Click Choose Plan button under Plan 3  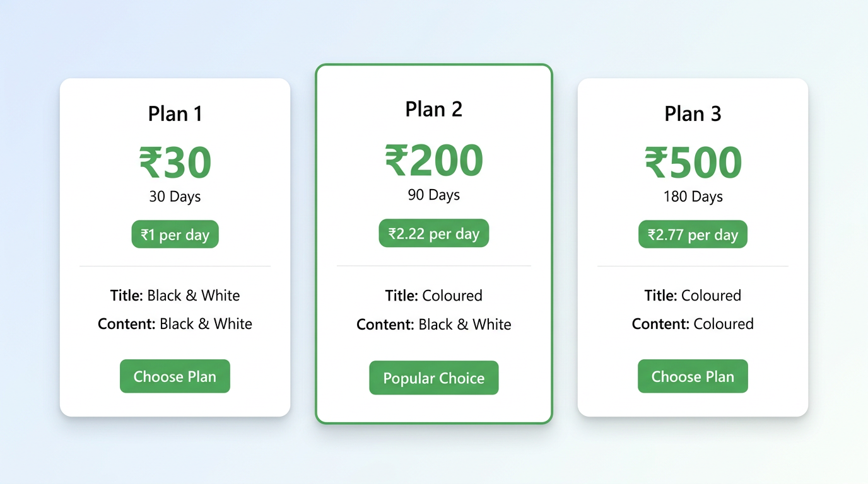693,376
